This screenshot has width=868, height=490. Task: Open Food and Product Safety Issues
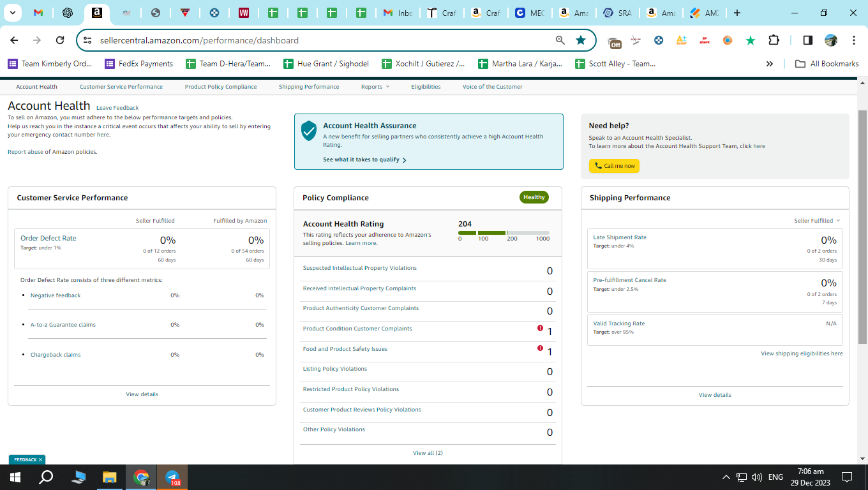click(x=345, y=349)
